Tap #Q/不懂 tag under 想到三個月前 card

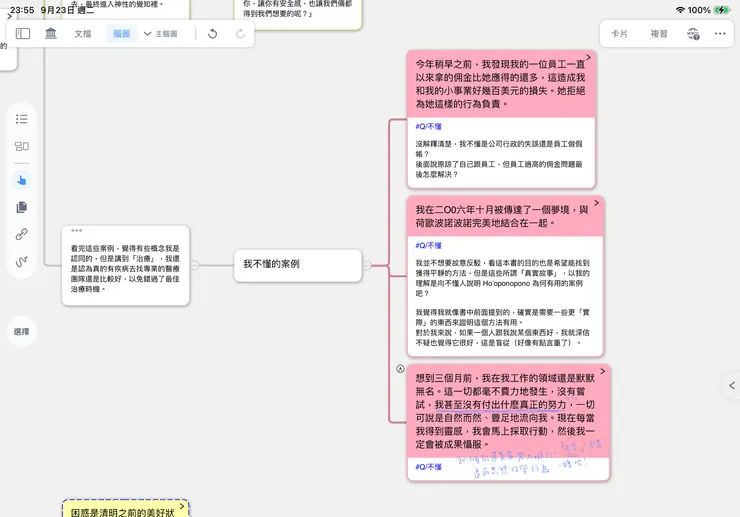click(x=428, y=467)
